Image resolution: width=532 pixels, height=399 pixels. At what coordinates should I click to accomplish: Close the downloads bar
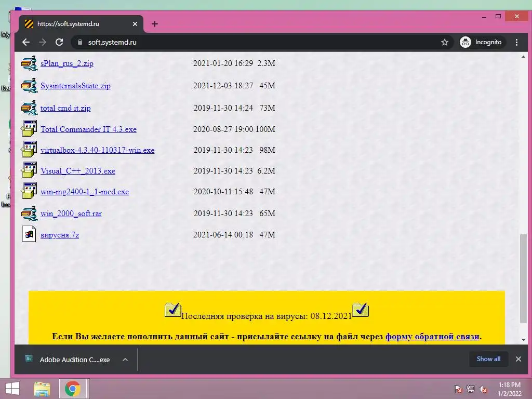tap(518, 359)
